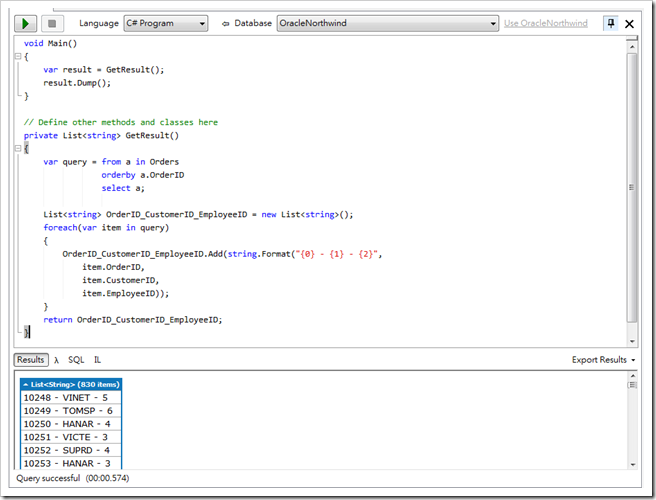Viewport: 656px width, 500px height.
Task: Click the results pane scroll down arrow
Action: [x=633, y=464]
